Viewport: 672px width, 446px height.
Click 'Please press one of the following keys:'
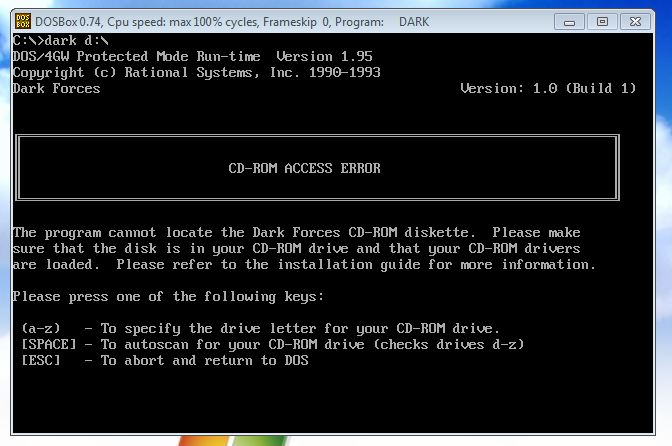(168, 297)
